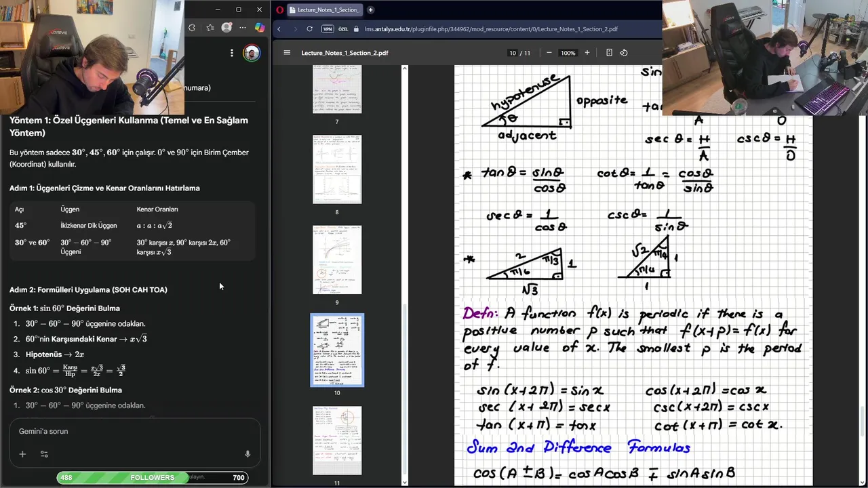
Task: Click the 45° row angle cell
Action: pyautogui.click(x=21, y=226)
